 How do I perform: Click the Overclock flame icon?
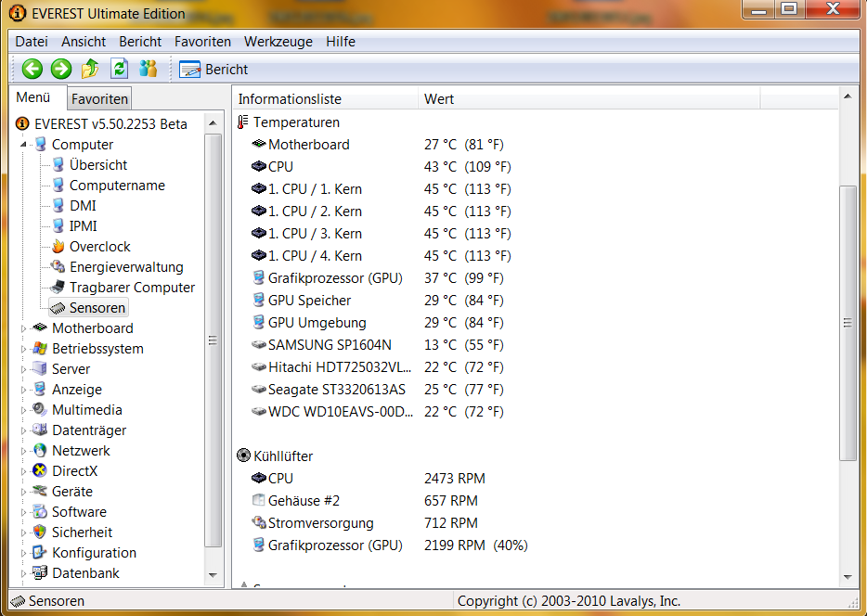(x=58, y=247)
